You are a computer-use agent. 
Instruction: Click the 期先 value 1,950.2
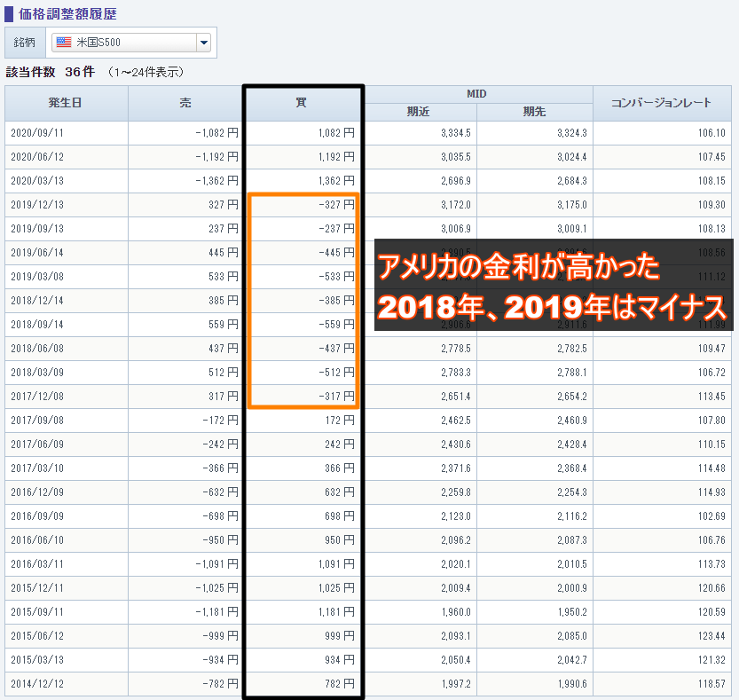tap(571, 612)
